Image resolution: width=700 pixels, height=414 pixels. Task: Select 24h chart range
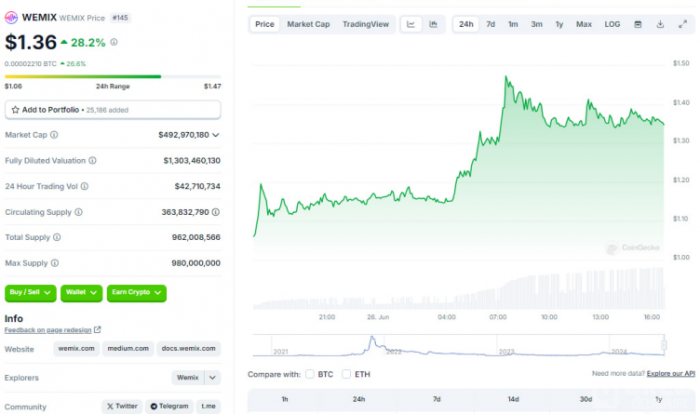466,24
